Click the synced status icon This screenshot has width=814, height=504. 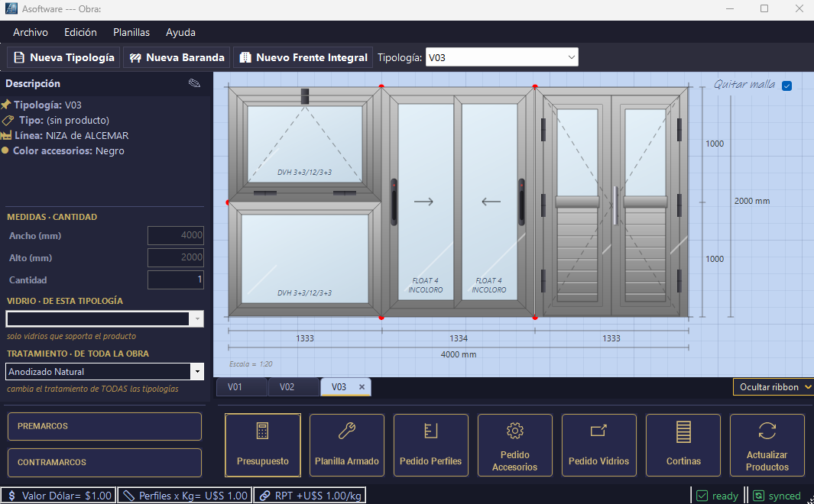pos(758,496)
